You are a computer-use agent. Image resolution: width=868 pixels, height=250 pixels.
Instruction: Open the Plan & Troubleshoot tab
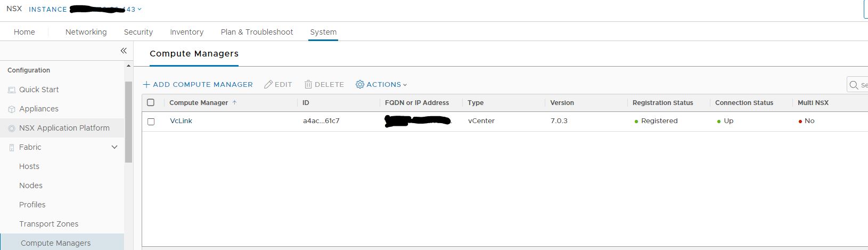[x=257, y=32]
